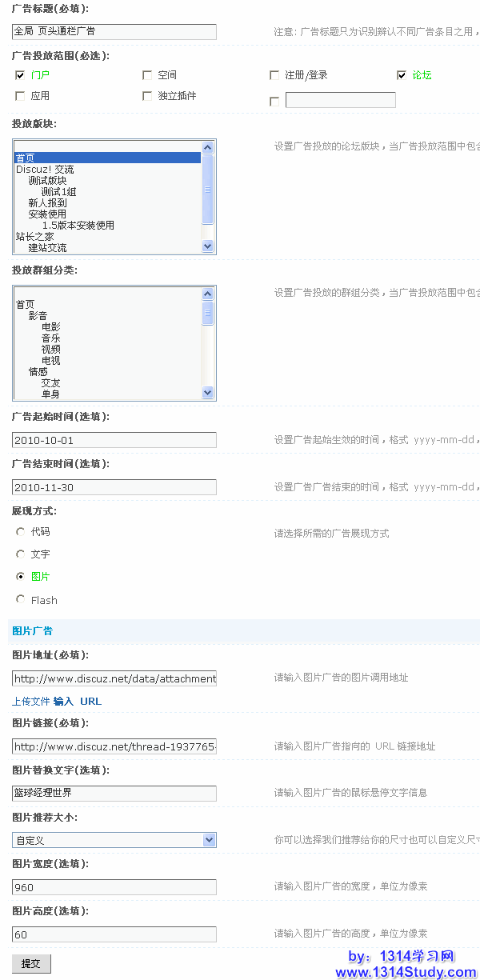Tick the 独立插件 checkbox
This screenshot has height=980, width=480.
coord(147,96)
